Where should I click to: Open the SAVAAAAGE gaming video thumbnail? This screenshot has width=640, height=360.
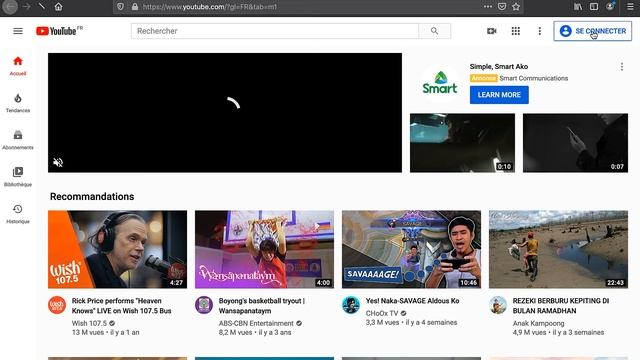[411, 249]
